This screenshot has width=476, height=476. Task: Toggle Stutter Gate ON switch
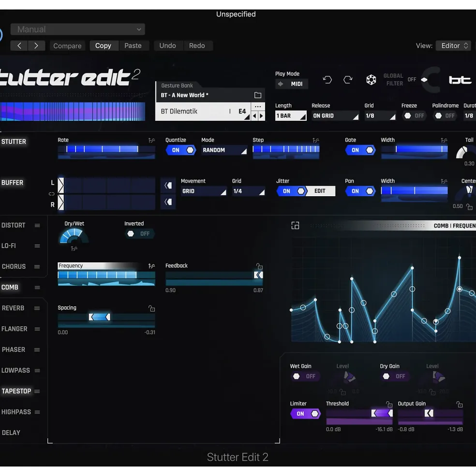pyautogui.click(x=360, y=150)
